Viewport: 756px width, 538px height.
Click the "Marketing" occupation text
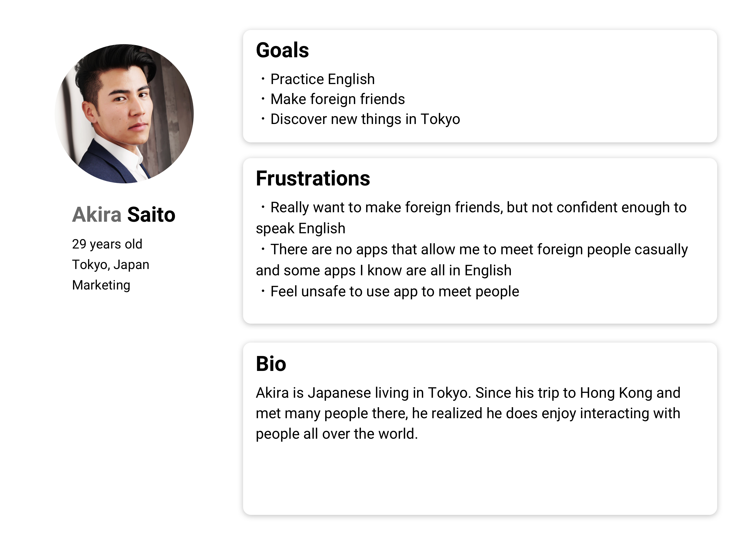click(x=101, y=285)
